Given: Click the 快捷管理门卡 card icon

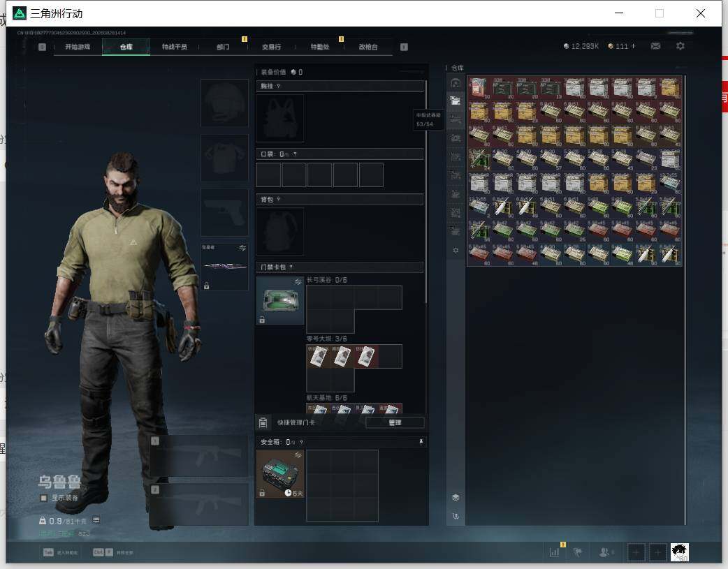Looking at the screenshot, I should click(263, 422).
